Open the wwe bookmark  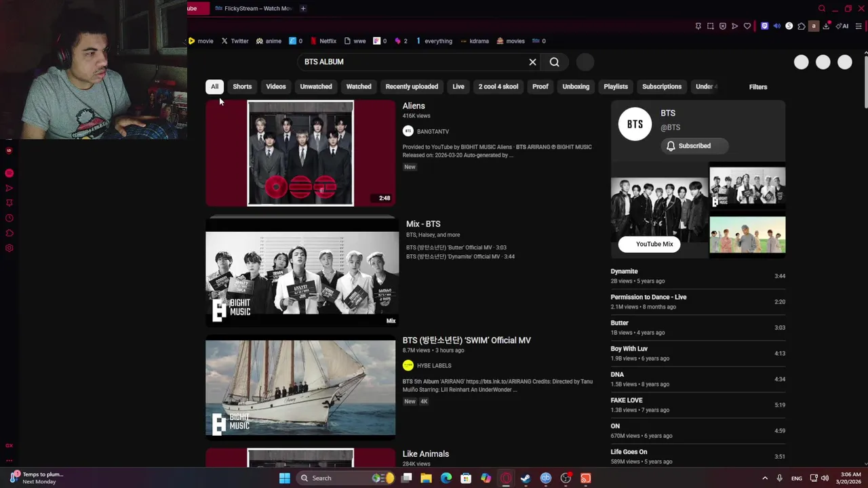pyautogui.click(x=355, y=41)
